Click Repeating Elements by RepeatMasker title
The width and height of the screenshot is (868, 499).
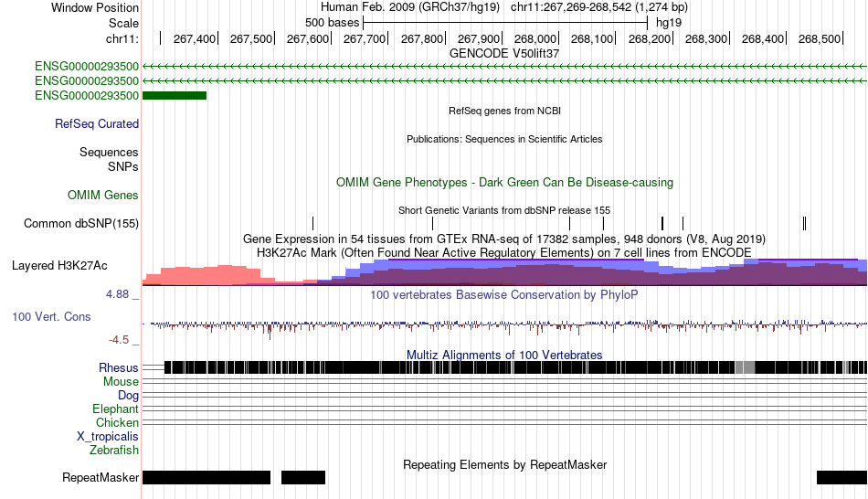(504, 464)
